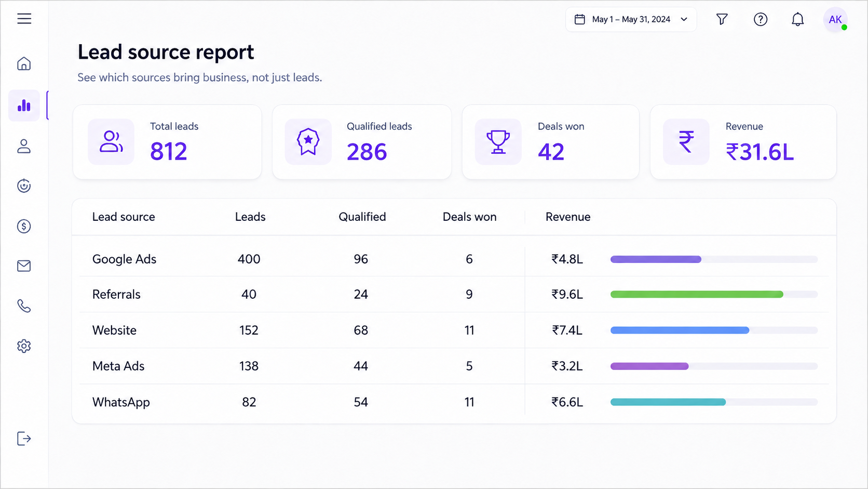Screen dimensions: 868x489
Task: Click the Total leads people icon
Action: 111,141
